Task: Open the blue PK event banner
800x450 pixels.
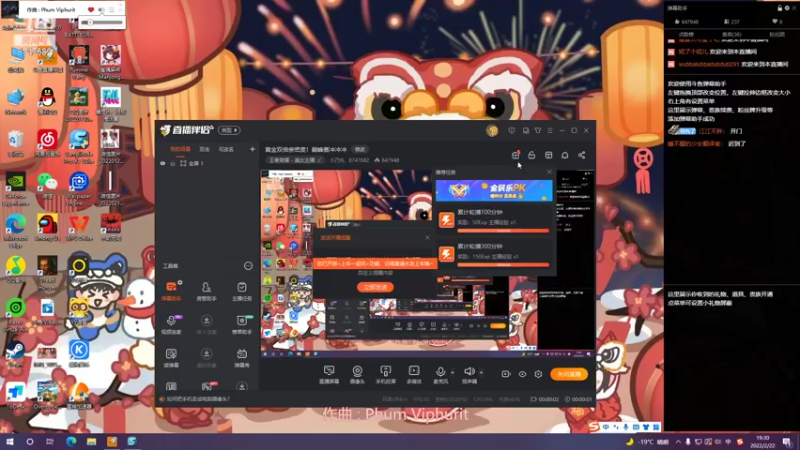Action: point(494,190)
